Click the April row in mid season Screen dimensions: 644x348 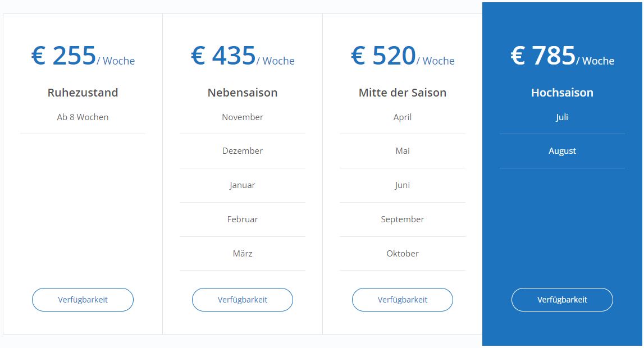click(x=403, y=117)
